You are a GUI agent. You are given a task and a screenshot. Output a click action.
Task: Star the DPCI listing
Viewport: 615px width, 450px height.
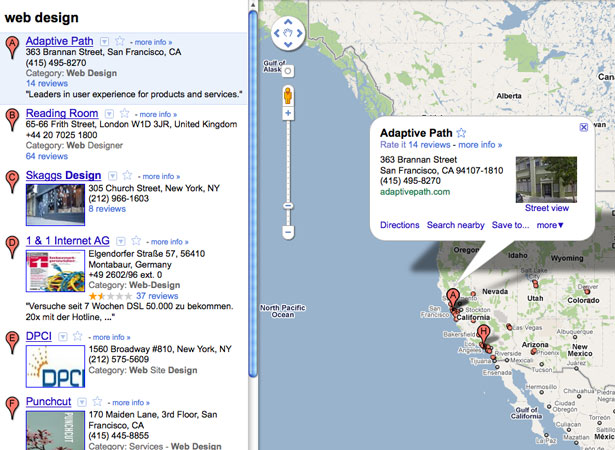tap(78, 336)
